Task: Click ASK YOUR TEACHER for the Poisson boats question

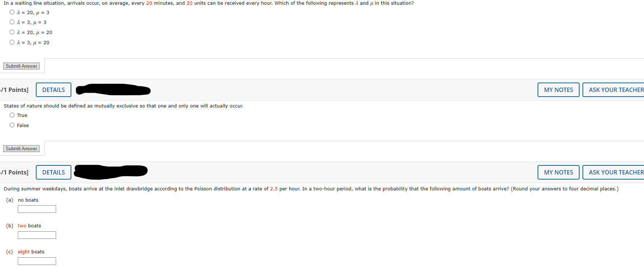Action: tap(615, 172)
